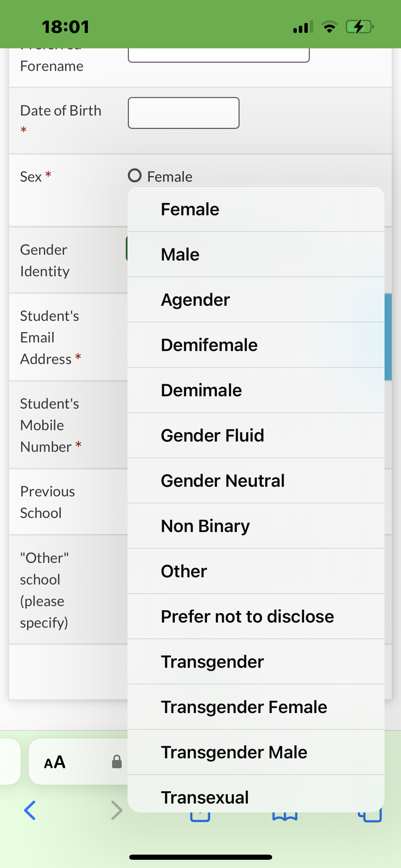
Task: Tap the status bar clock 18:01
Action: (65, 27)
